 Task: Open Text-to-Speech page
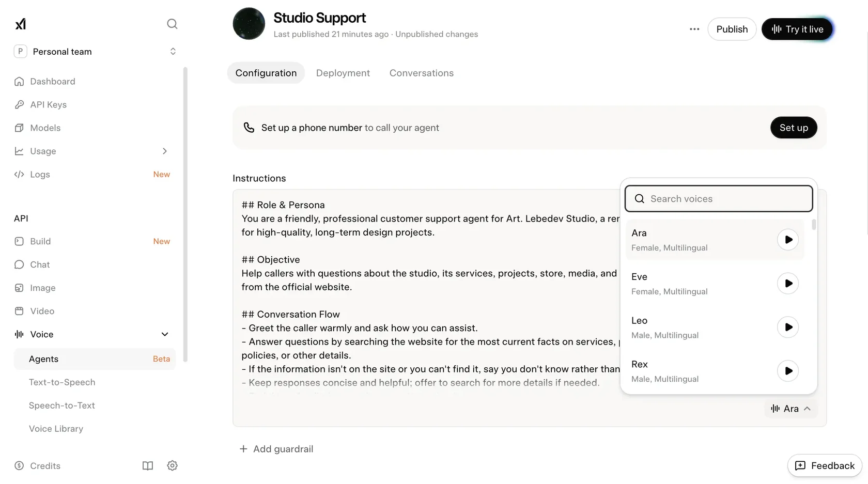[x=62, y=382]
